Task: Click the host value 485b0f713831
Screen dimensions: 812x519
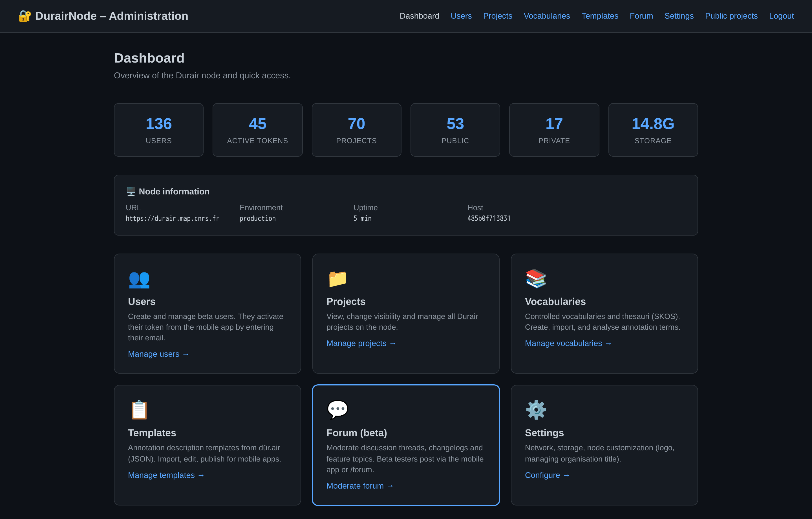Action: pyautogui.click(x=489, y=218)
